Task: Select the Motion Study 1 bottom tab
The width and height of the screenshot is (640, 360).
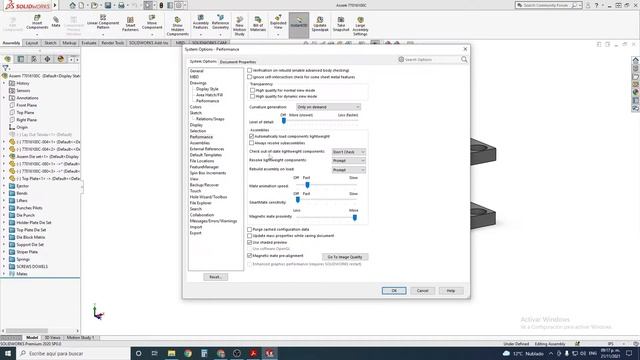Action: click(80, 338)
